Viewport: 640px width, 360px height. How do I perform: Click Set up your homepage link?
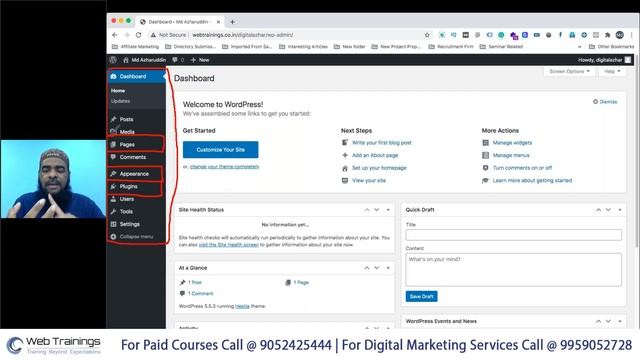(379, 168)
